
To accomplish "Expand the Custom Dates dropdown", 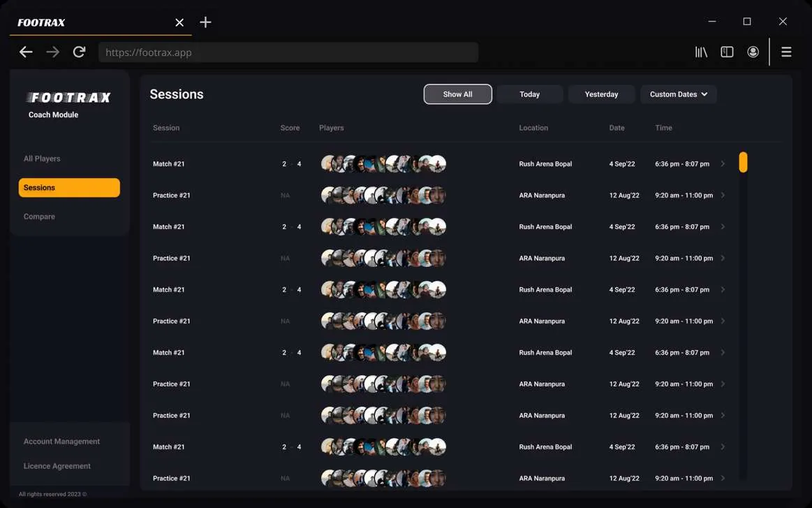I will [679, 94].
